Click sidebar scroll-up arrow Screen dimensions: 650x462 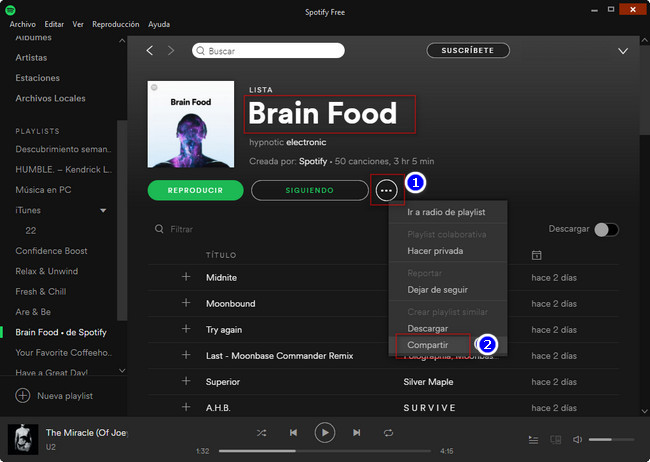pos(122,41)
